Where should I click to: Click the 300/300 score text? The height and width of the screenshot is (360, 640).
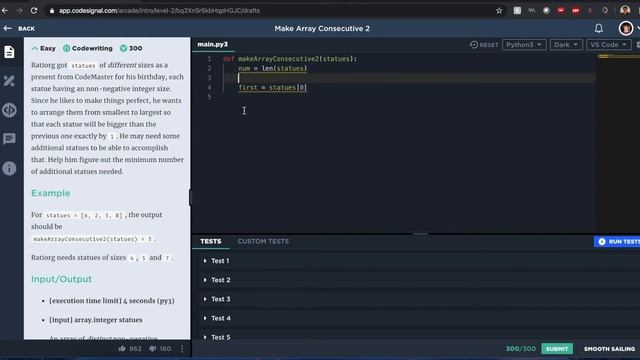coord(520,349)
